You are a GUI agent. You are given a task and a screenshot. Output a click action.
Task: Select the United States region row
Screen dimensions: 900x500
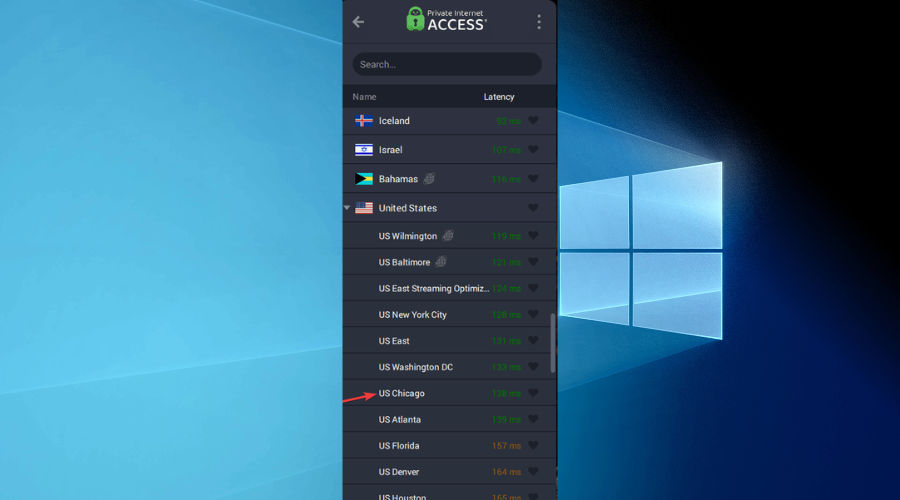point(449,208)
